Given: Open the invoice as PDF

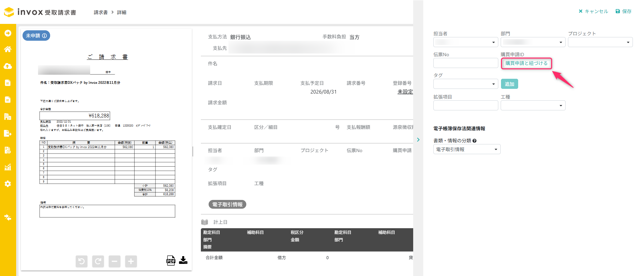Looking at the screenshot, I should point(171,261).
